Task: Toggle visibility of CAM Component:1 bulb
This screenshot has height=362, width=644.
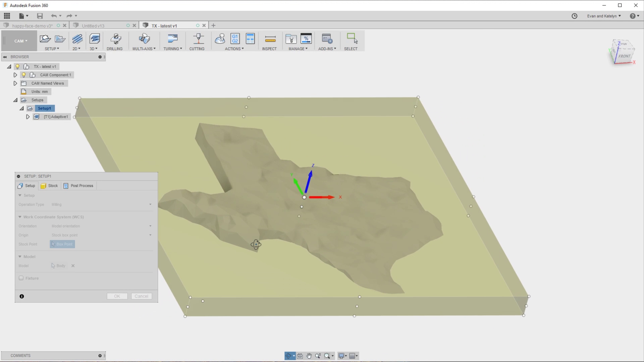Action: pos(23,75)
